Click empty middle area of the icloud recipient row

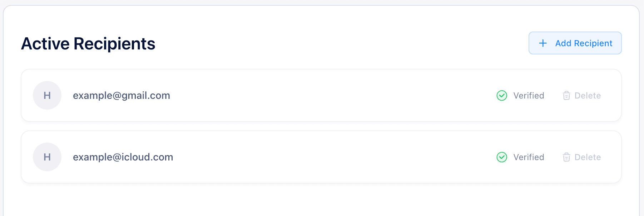pos(322,157)
